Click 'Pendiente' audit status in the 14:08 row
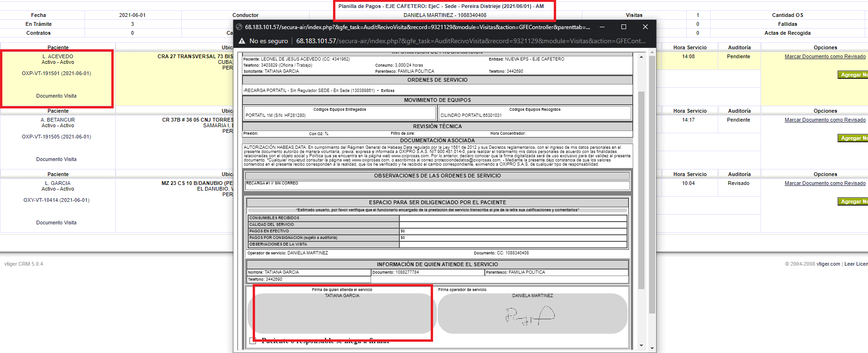 click(x=738, y=56)
